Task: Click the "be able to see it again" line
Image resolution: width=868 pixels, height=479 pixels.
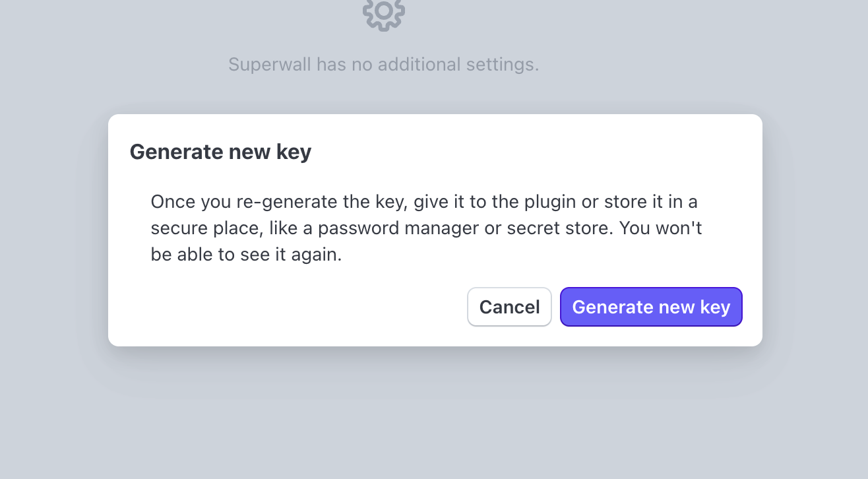Action: click(x=246, y=255)
